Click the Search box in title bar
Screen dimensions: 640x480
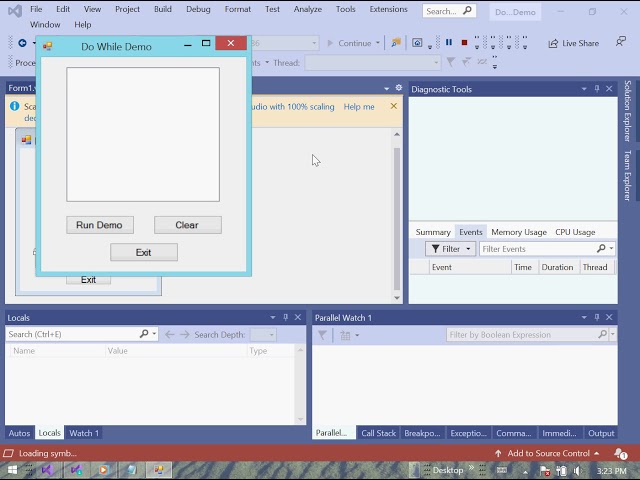coord(449,11)
